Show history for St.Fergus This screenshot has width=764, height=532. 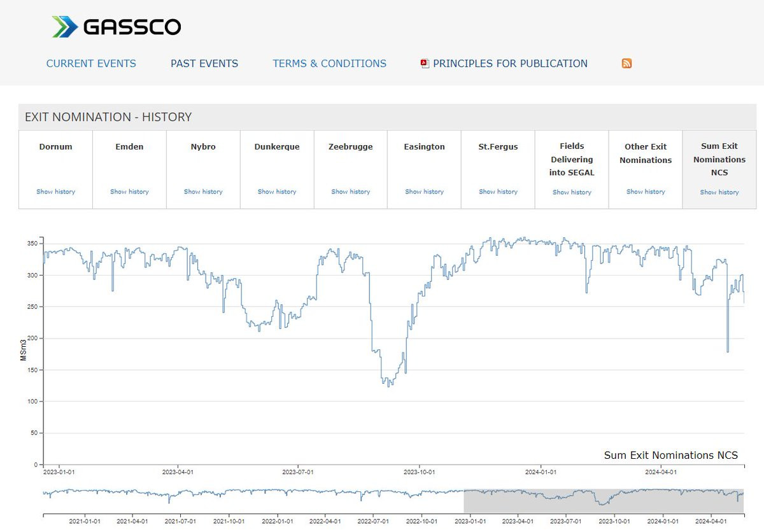click(x=498, y=192)
